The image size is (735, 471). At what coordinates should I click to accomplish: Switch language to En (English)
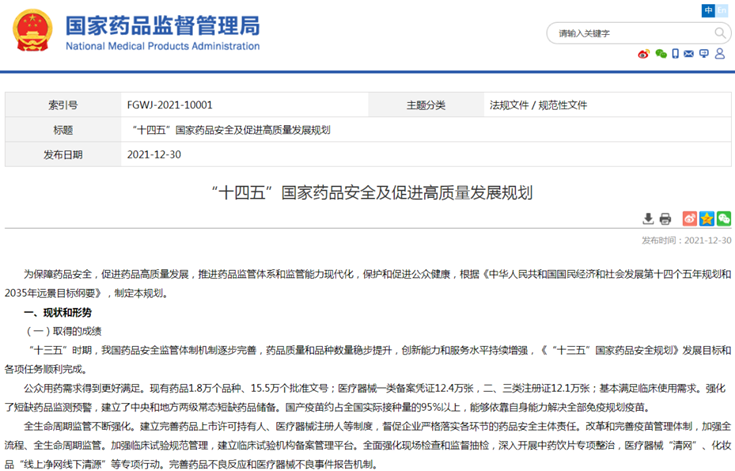(722, 10)
